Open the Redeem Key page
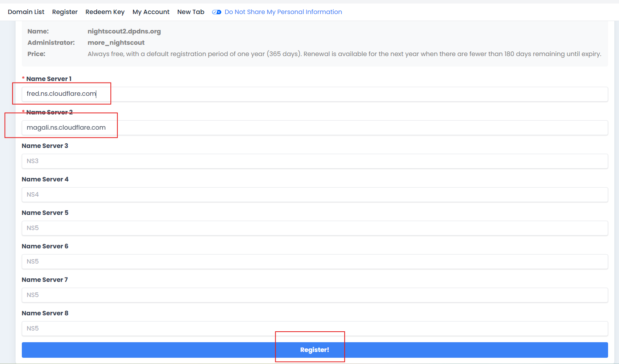This screenshot has width=619, height=364. pos(105,12)
